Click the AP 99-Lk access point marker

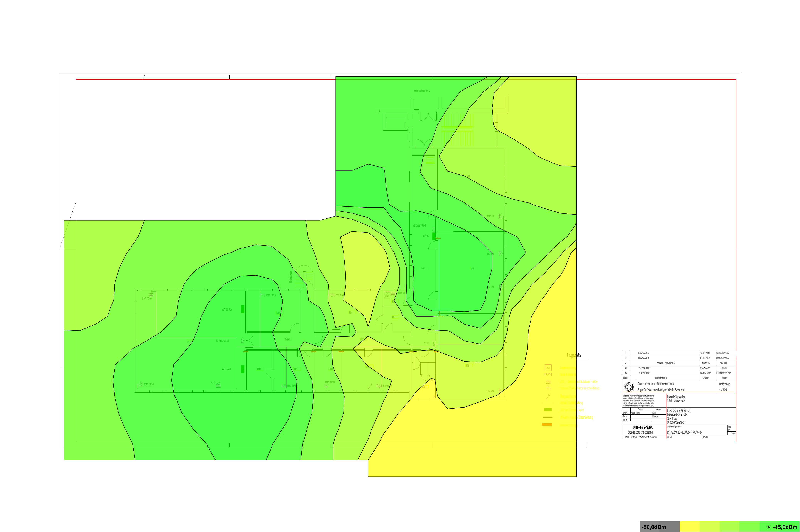pos(243,369)
